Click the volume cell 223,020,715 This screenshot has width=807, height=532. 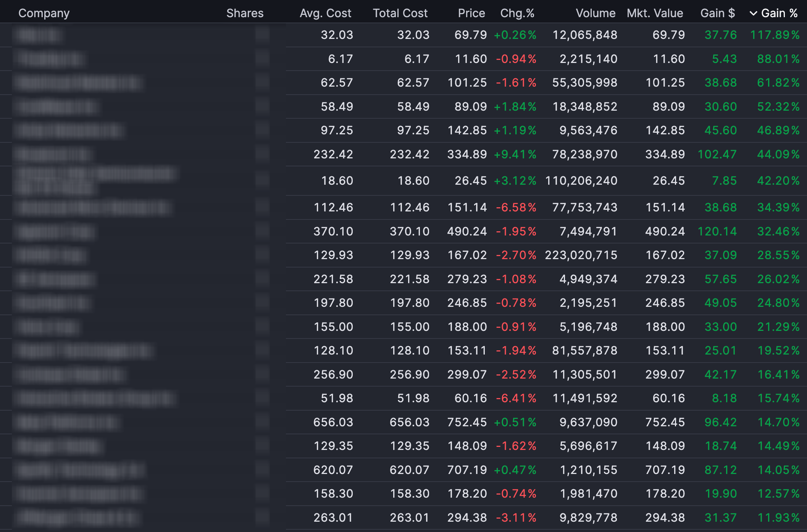(x=581, y=255)
